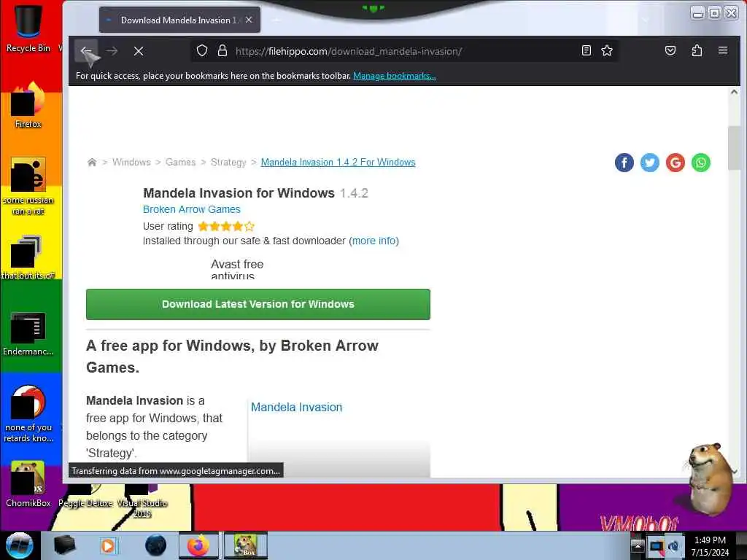Show hidden system tray icons

(637, 545)
